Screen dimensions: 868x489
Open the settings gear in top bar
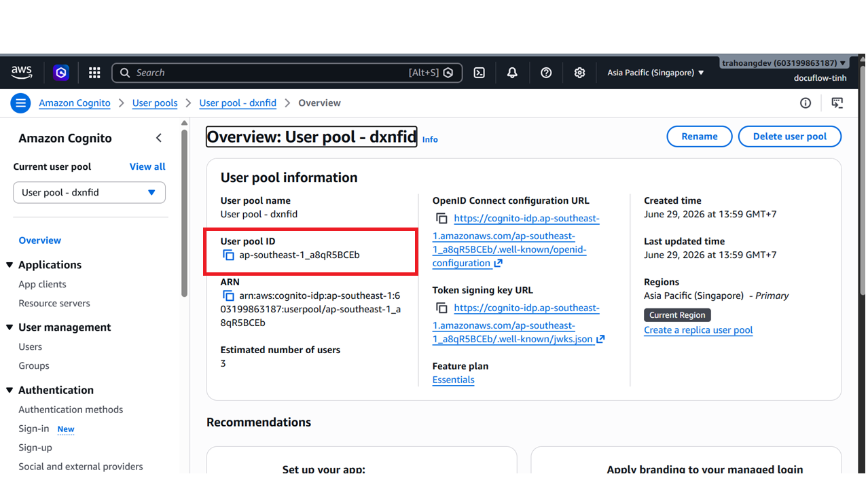point(579,73)
